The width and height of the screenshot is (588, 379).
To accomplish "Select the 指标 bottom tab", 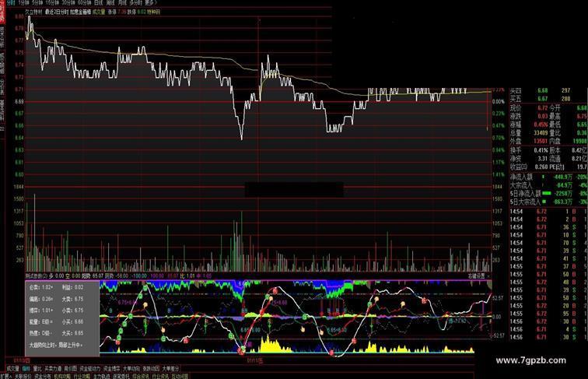I will [26, 369].
